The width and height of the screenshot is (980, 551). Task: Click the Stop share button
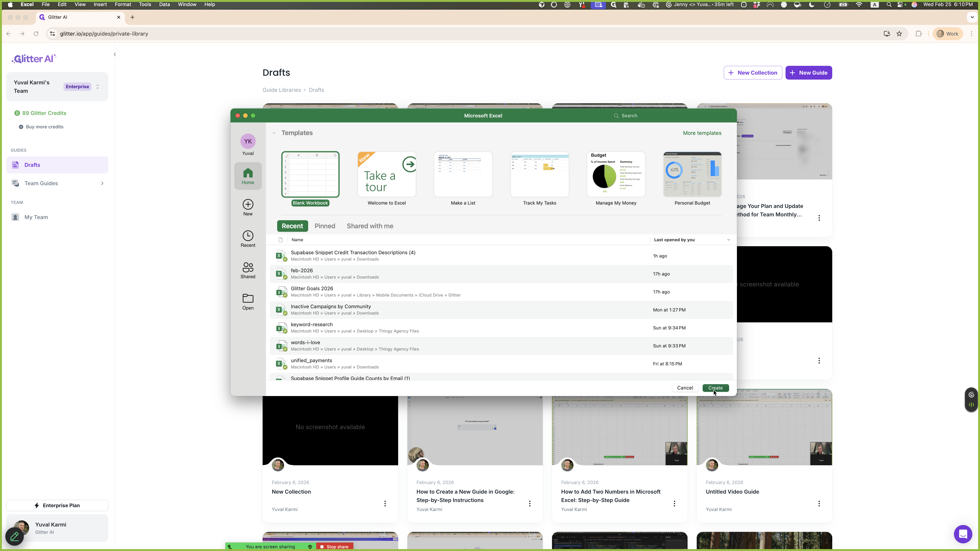[334, 547]
